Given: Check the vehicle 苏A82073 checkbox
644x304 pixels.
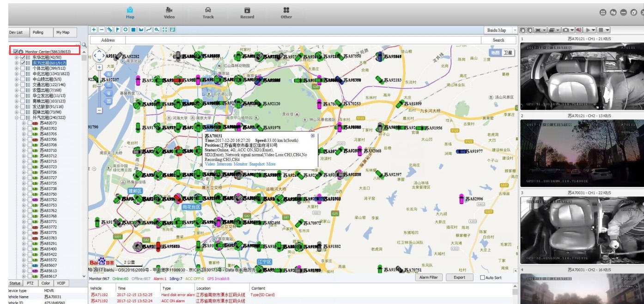Looking at the screenshot, I should (29, 123).
